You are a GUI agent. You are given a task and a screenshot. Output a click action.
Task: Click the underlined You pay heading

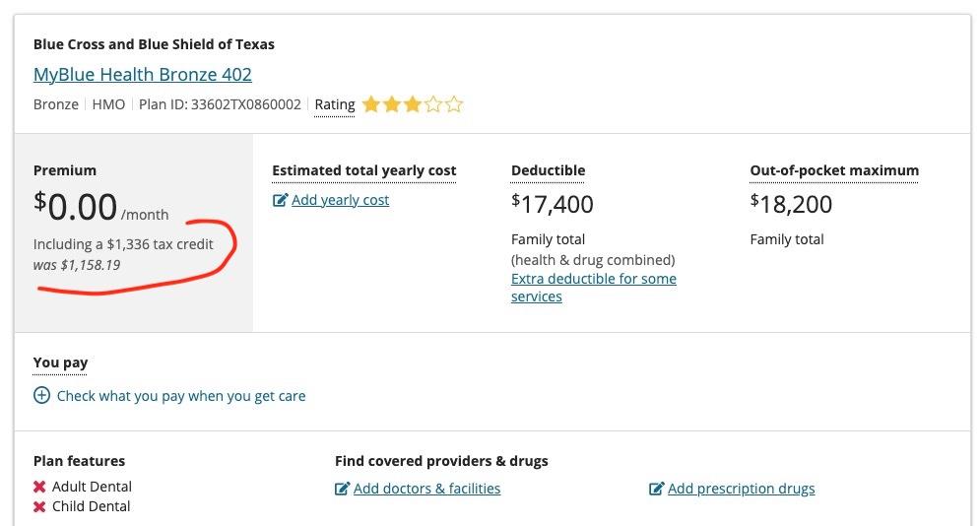pyautogui.click(x=60, y=362)
